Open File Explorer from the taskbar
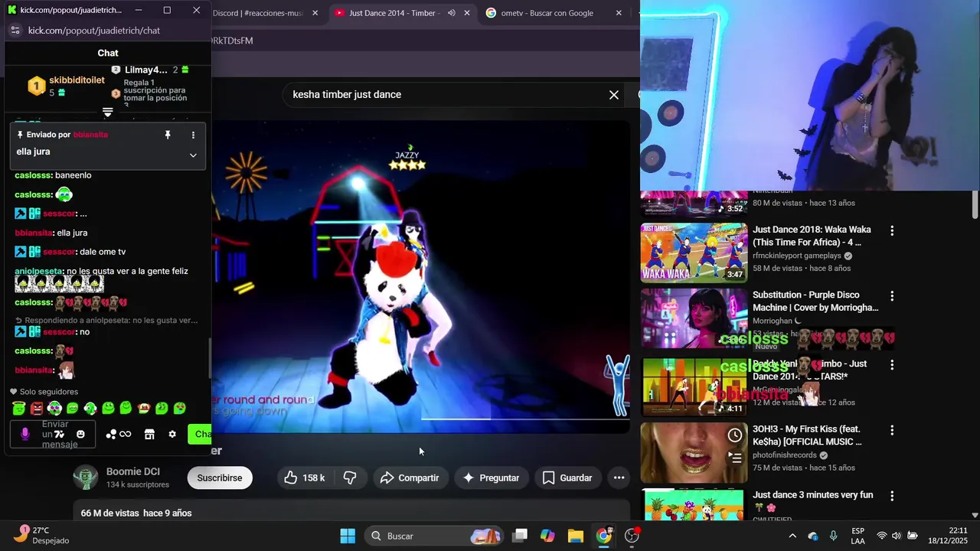 pos(576,536)
